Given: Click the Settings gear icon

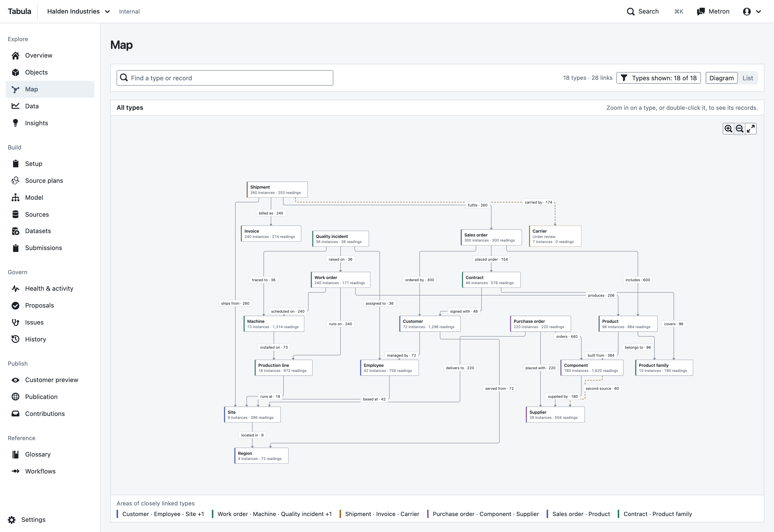Looking at the screenshot, I should [x=12, y=520].
